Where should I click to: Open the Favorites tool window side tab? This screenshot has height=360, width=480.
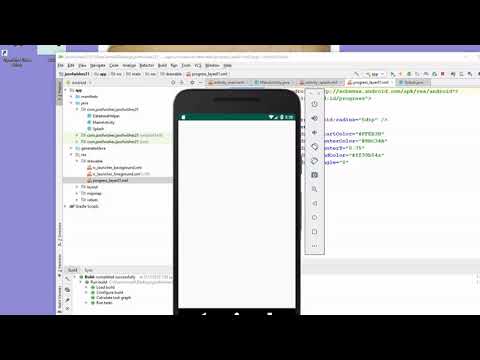tap(60, 266)
